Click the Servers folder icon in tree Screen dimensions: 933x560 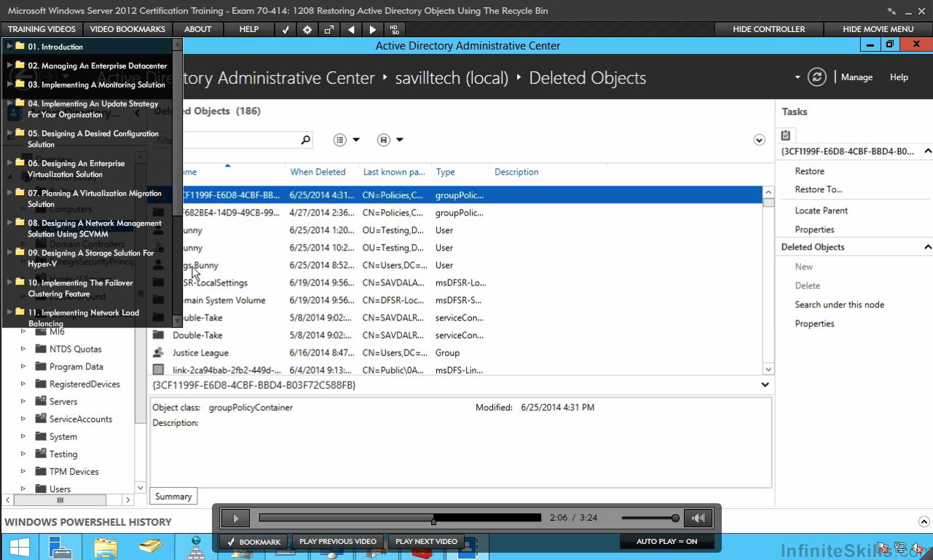coord(41,401)
